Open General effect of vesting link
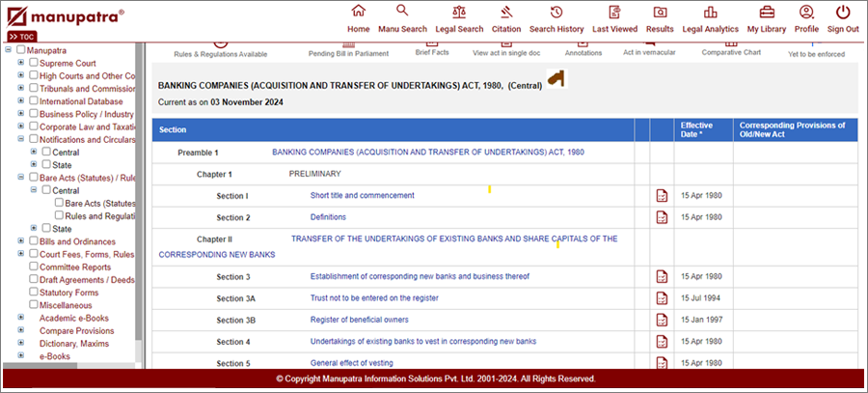Image resolution: width=868 pixels, height=393 pixels. (x=351, y=363)
